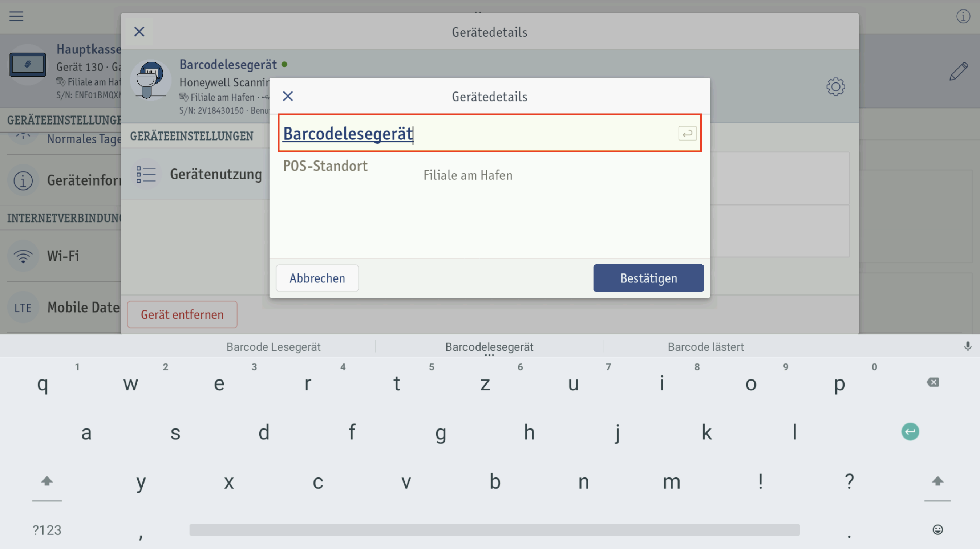Click the LTE mobile data icon
This screenshot has height=549, width=980.
tap(23, 308)
